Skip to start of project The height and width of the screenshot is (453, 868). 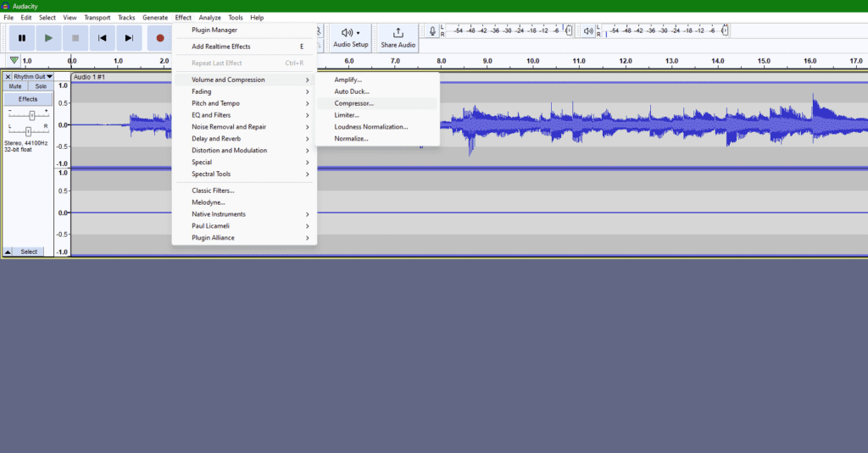(103, 38)
